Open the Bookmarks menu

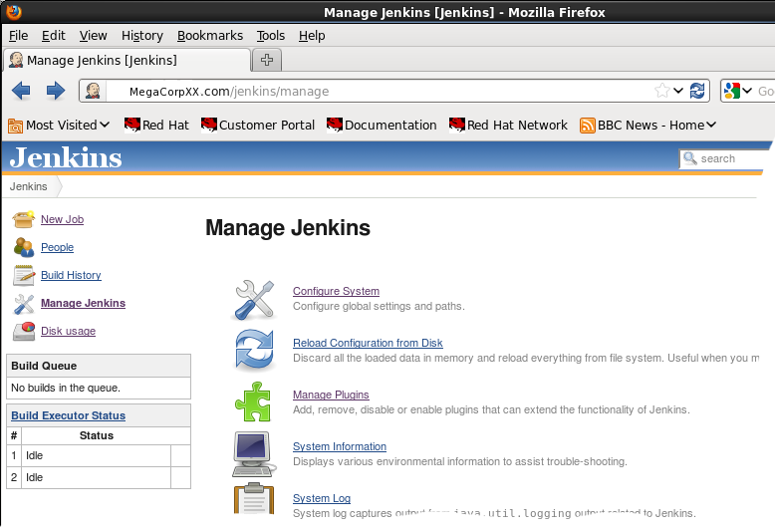[210, 36]
